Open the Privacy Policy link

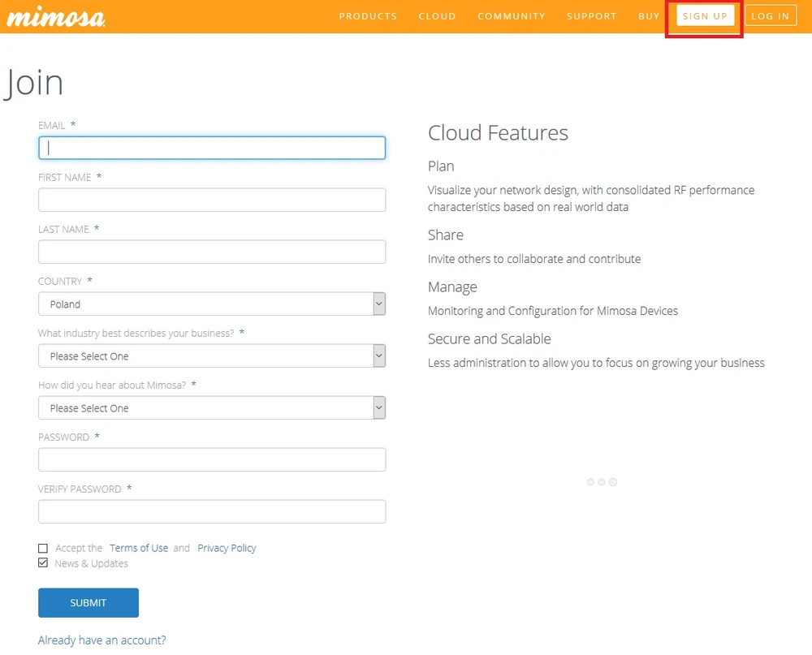227,549
